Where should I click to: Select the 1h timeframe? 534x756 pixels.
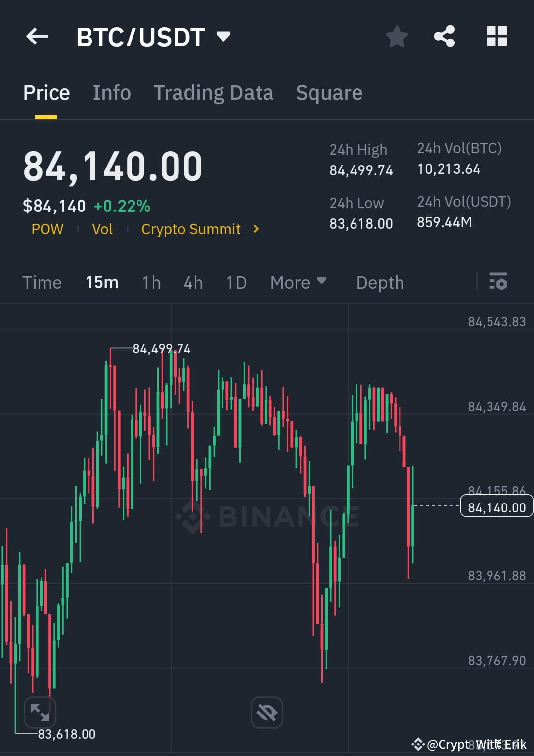[x=151, y=282]
